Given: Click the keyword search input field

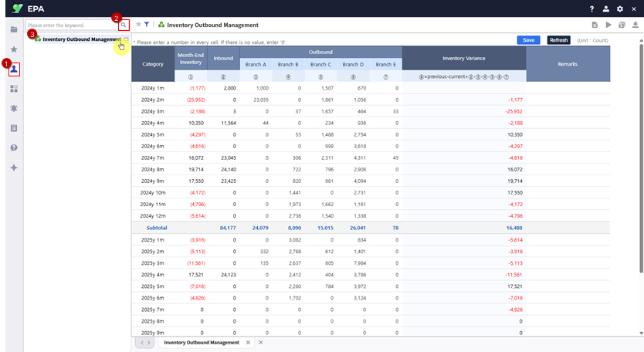Looking at the screenshot, I should click(71, 25).
